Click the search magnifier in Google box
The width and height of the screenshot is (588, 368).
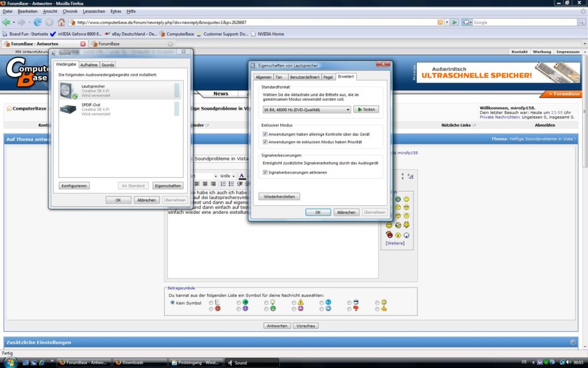point(581,22)
